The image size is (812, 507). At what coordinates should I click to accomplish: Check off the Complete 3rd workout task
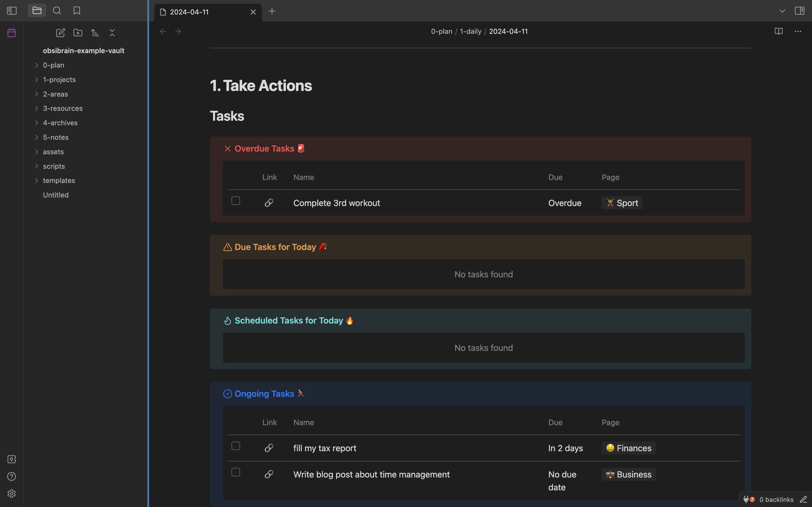coord(236,201)
